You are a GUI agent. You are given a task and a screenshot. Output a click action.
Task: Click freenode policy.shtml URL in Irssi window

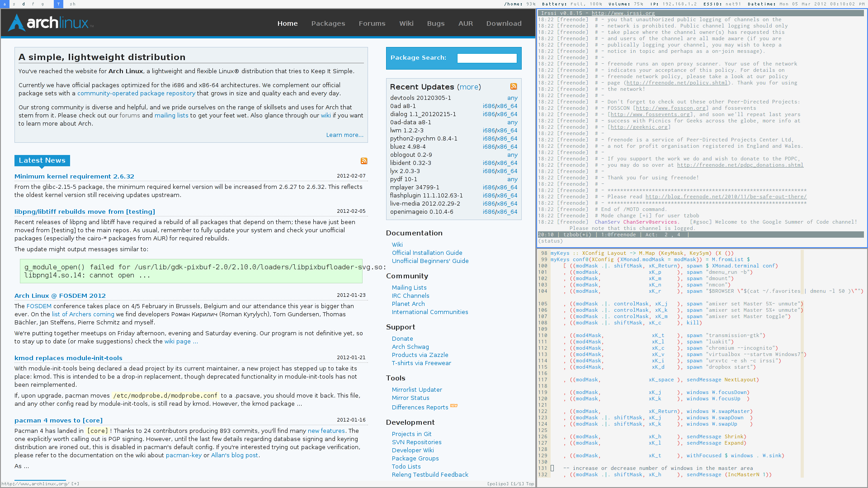[677, 83]
